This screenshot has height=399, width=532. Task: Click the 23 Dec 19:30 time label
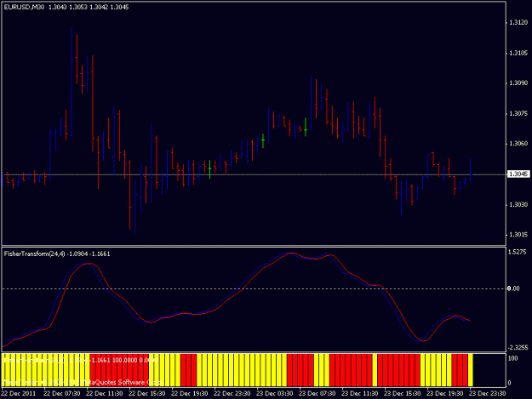pos(444,393)
